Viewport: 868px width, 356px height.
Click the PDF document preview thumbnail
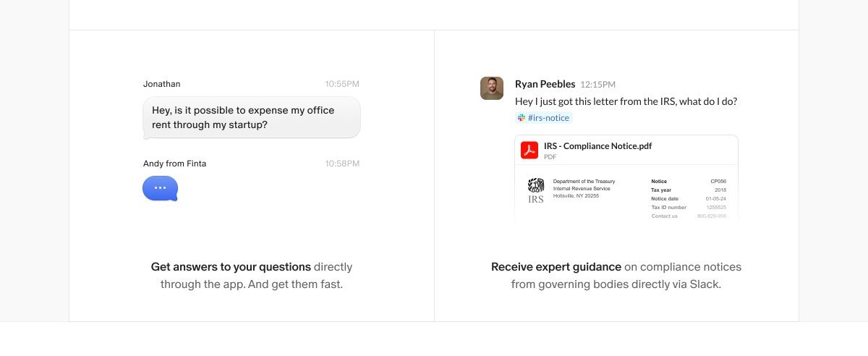click(x=626, y=195)
